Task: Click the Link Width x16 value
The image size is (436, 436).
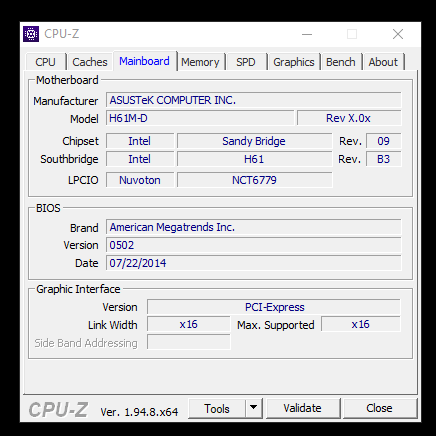Action: click(x=189, y=324)
